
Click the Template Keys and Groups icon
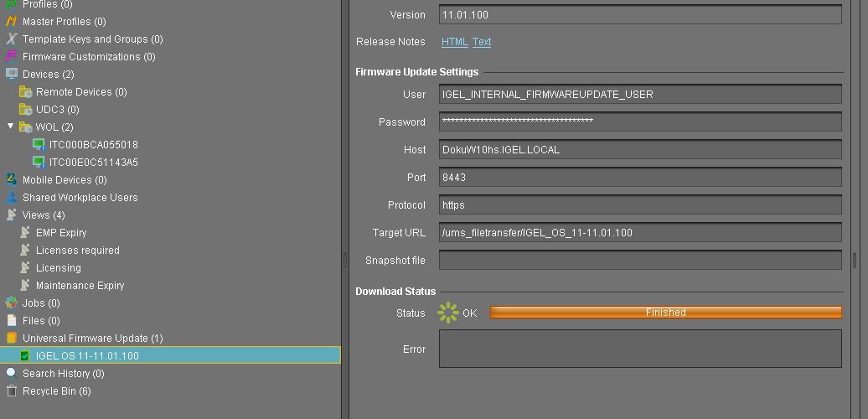click(12, 39)
